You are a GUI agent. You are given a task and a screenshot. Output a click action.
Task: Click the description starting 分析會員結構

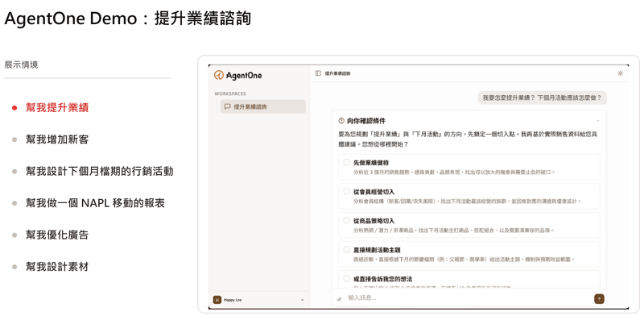point(468,202)
